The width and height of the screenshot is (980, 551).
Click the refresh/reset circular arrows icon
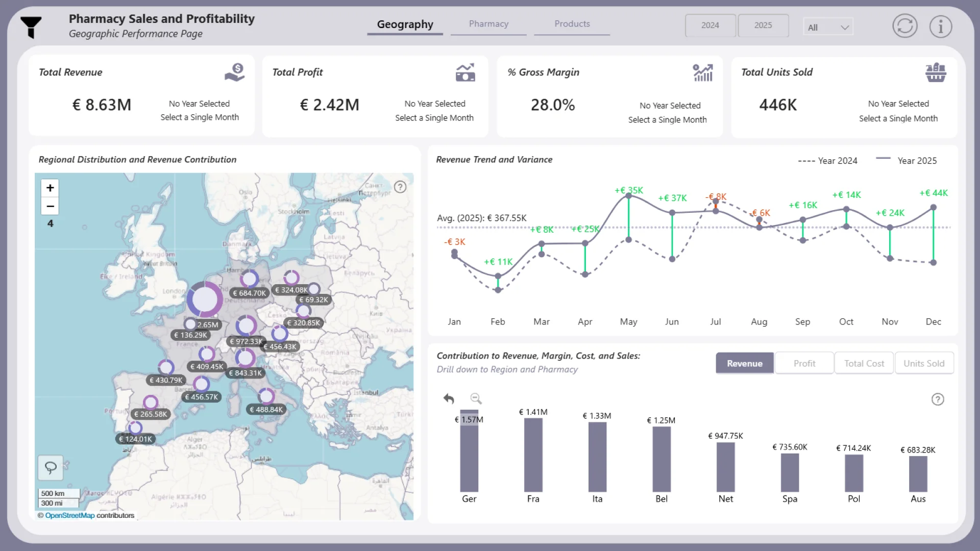tap(904, 26)
